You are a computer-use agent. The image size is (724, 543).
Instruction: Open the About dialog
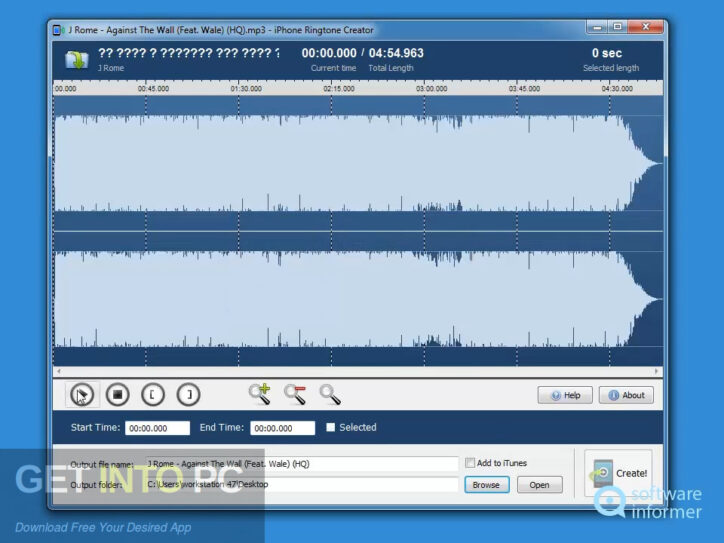[626, 395]
